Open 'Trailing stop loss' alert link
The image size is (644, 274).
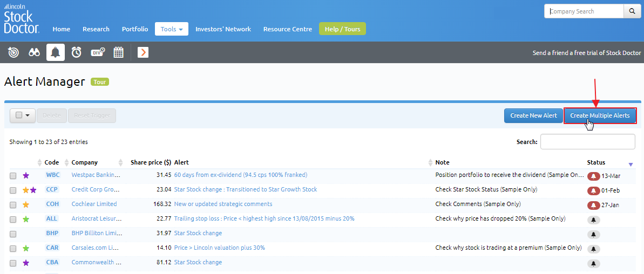pos(264,219)
